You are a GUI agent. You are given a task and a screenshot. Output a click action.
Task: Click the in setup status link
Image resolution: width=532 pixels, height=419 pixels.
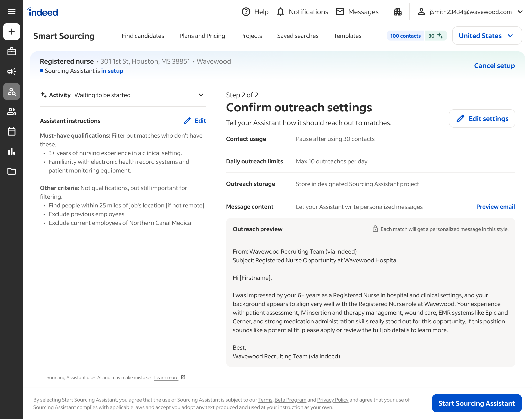coord(112,71)
